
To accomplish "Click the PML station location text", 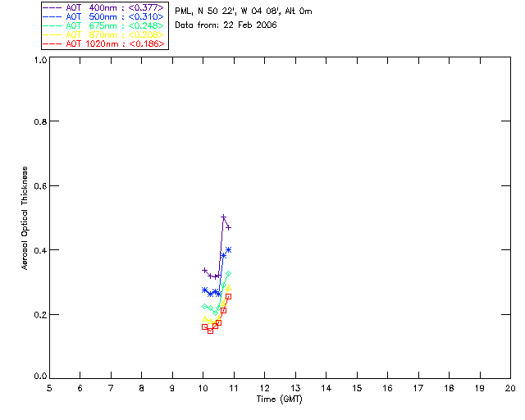I will (x=244, y=11).
